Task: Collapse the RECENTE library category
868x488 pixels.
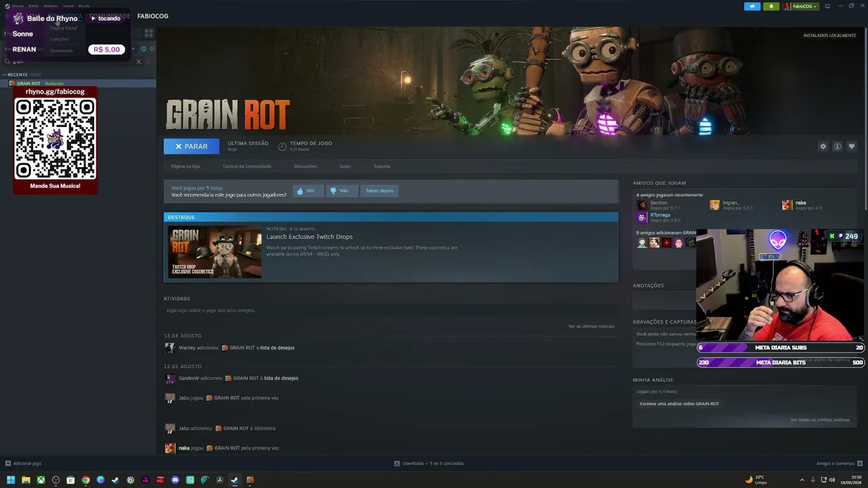Action: point(18,75)
